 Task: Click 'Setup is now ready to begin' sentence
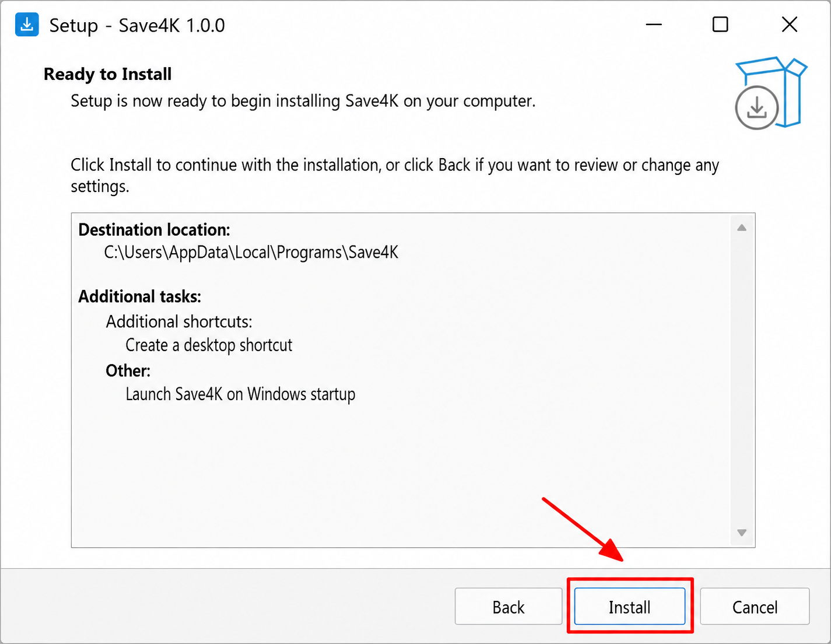coord(303,101)
